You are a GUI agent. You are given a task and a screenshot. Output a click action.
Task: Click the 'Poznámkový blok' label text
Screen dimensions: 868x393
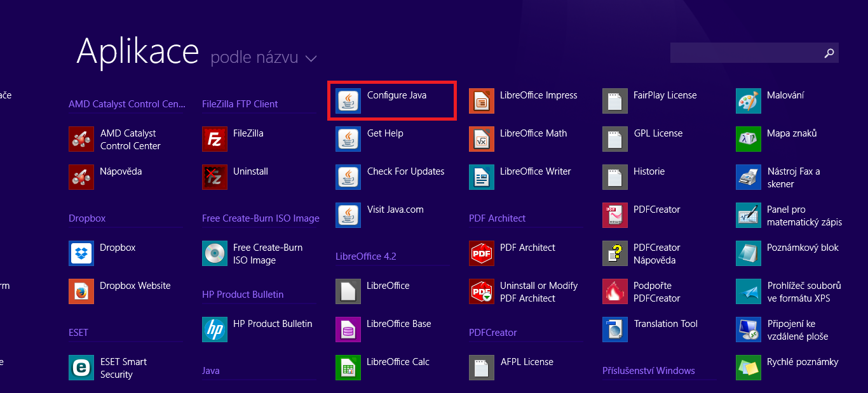tap(803, 248)
